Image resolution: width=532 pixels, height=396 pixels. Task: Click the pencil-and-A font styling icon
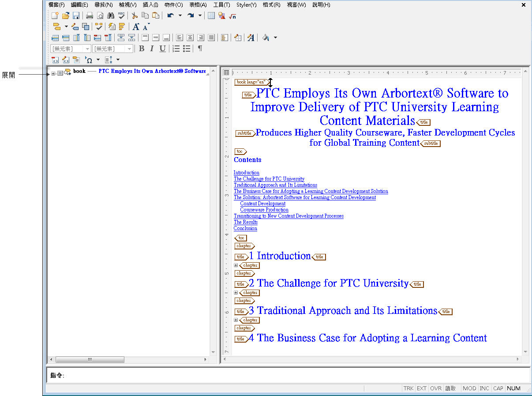(x=251, y=38)
